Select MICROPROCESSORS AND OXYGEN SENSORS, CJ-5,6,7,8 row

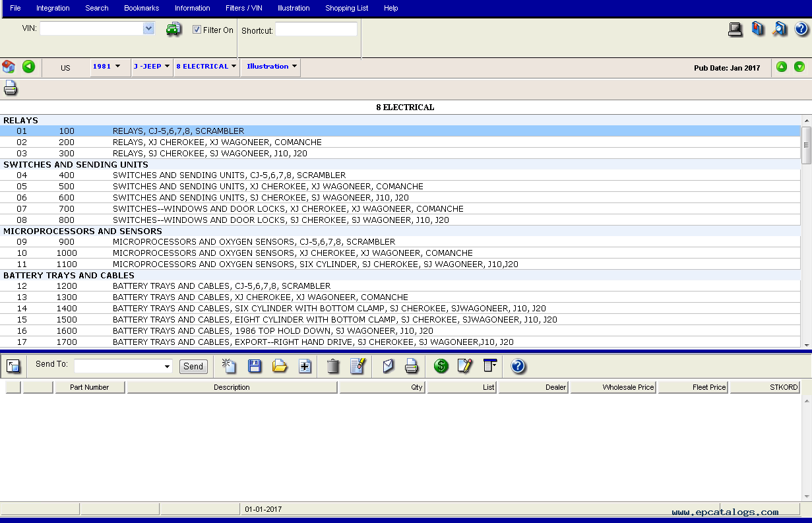(400, 242)
